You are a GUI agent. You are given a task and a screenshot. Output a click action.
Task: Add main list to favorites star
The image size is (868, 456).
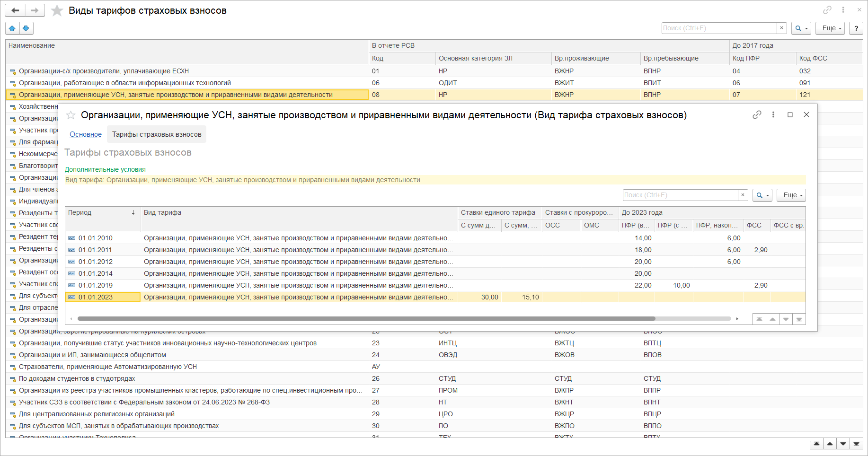[x=57, y=10]
